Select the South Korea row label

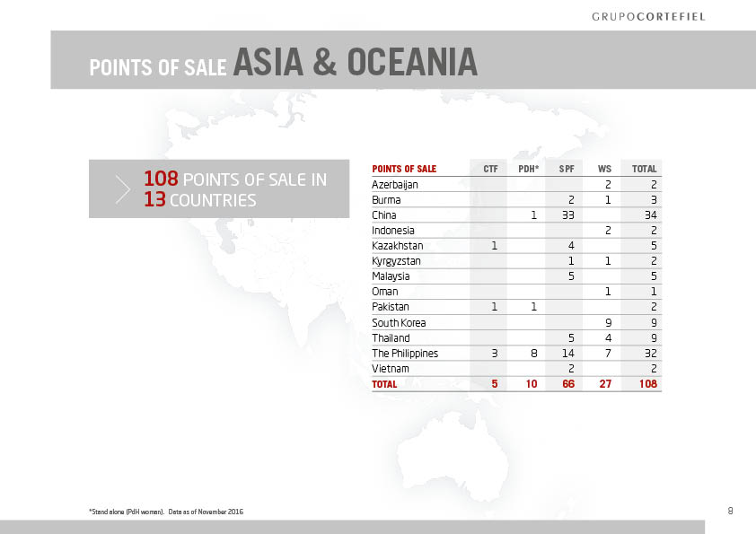click(x=399, y=323)
